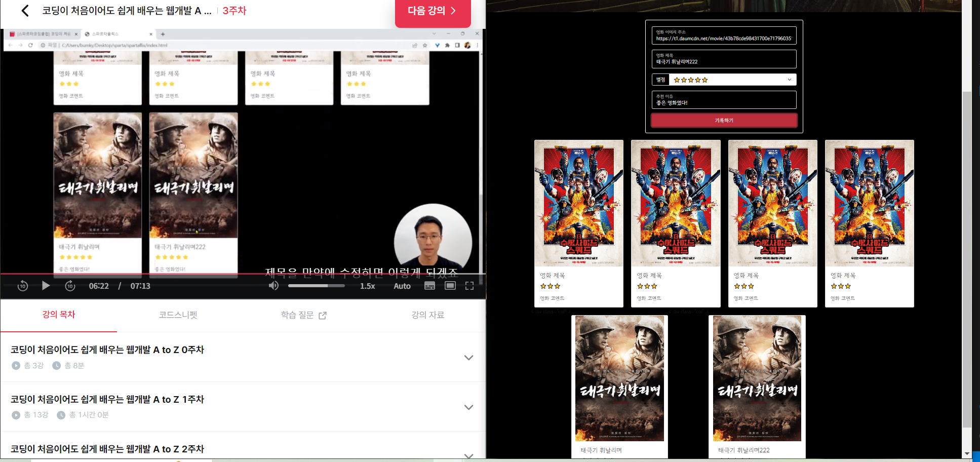Seek on the red video progress bar
This screenshot has width=980, height=462.
[x=243, y=274]
